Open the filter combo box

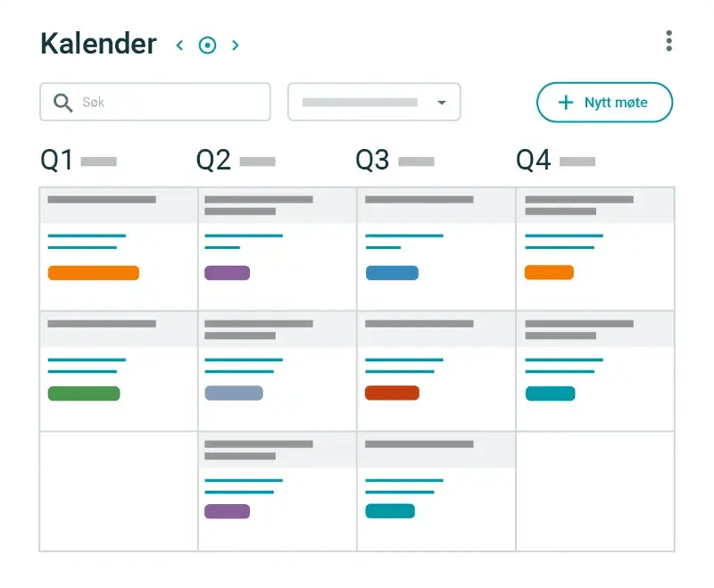coord(374,102)
